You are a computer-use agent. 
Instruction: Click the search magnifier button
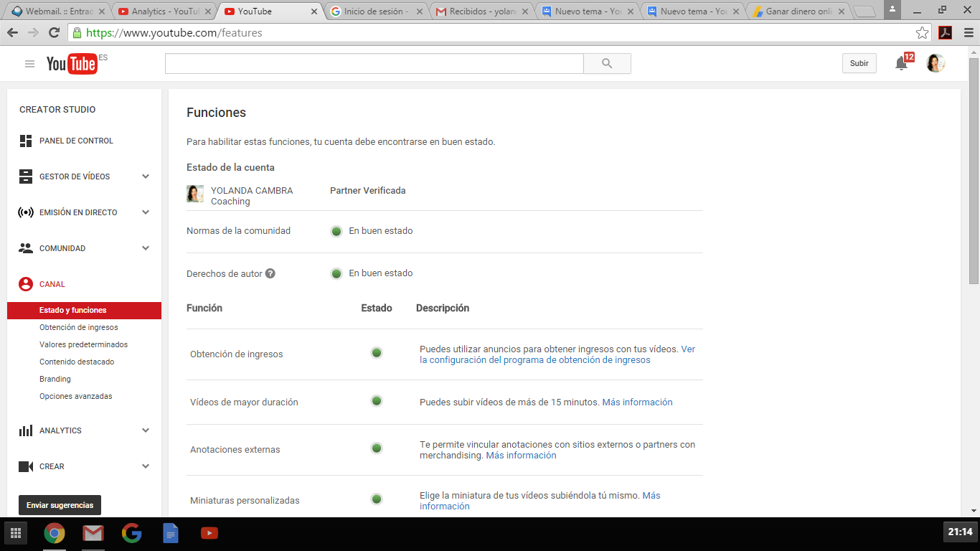pos(607,63)
